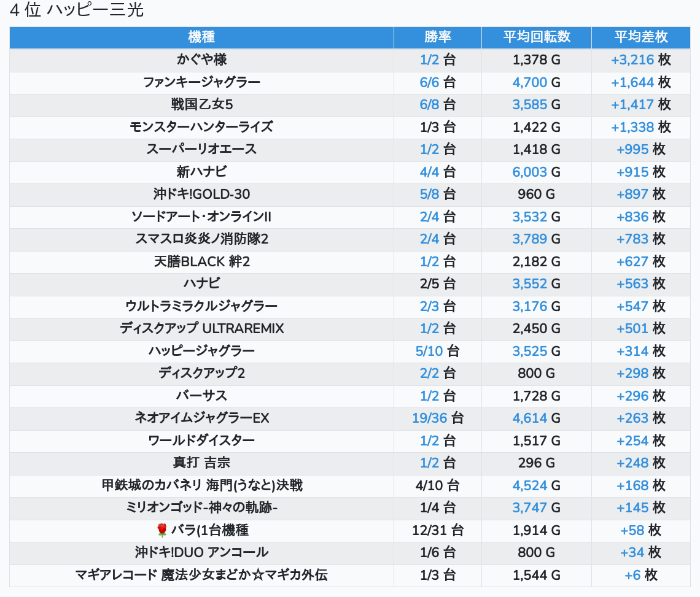Viewport: 700px width, 597px height.
Task: Select 甲鉄城のカバネリ 海門(うなと)決戦 name
Action: coord(201,486)
